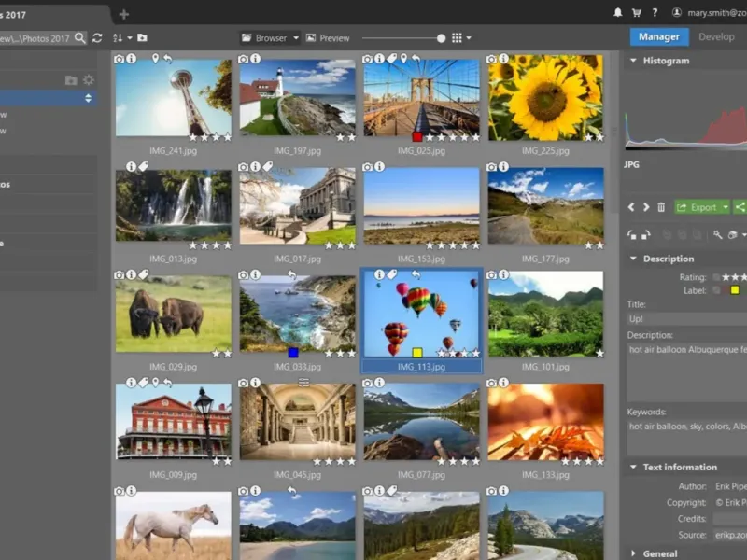Delete photo with the trash icon
Image resolution: width=747 pixels, height=560 pixels.
(661, 207)
